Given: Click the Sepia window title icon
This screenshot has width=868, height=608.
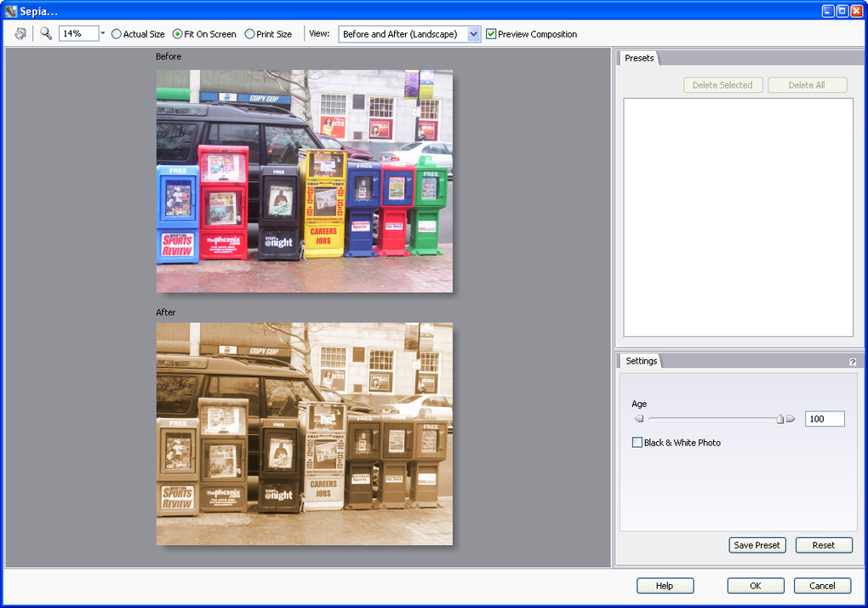Looking at the screenshot, I should 10,10.
